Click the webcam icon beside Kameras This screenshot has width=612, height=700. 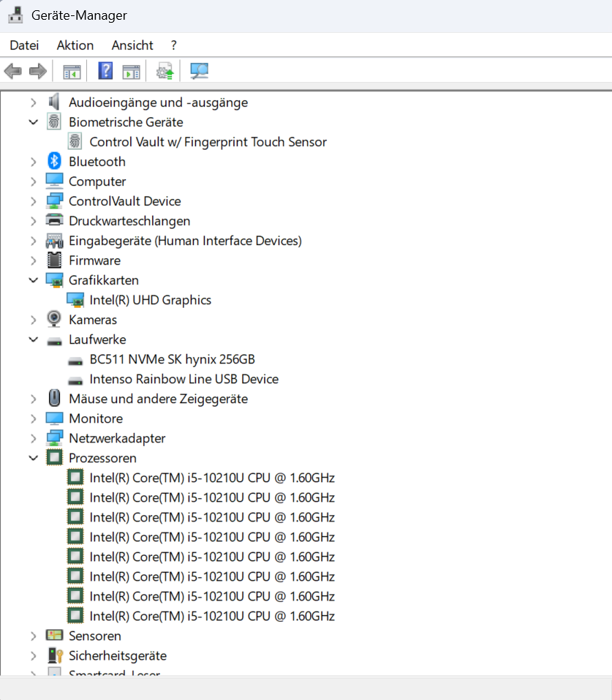pyautogui.click(x=54, y=319)
